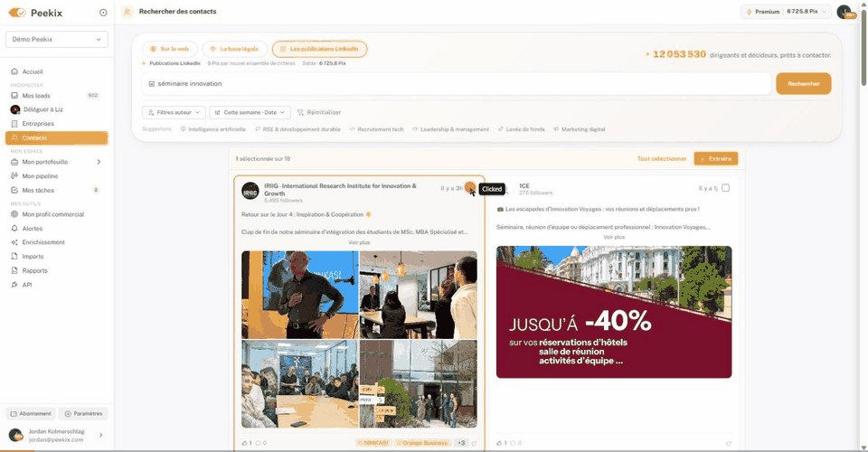Click the Extraire button
868x452 pixels.
[716, 159]
